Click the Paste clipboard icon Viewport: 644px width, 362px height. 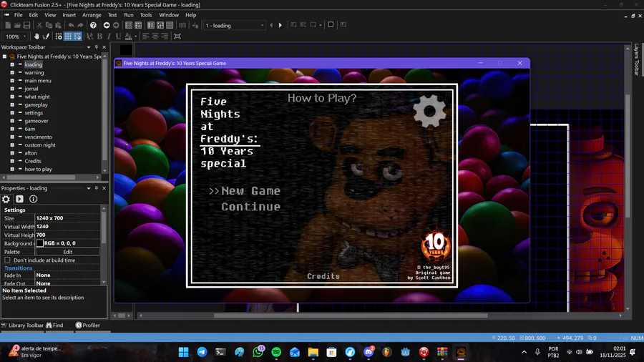click(x=58, y=26)
